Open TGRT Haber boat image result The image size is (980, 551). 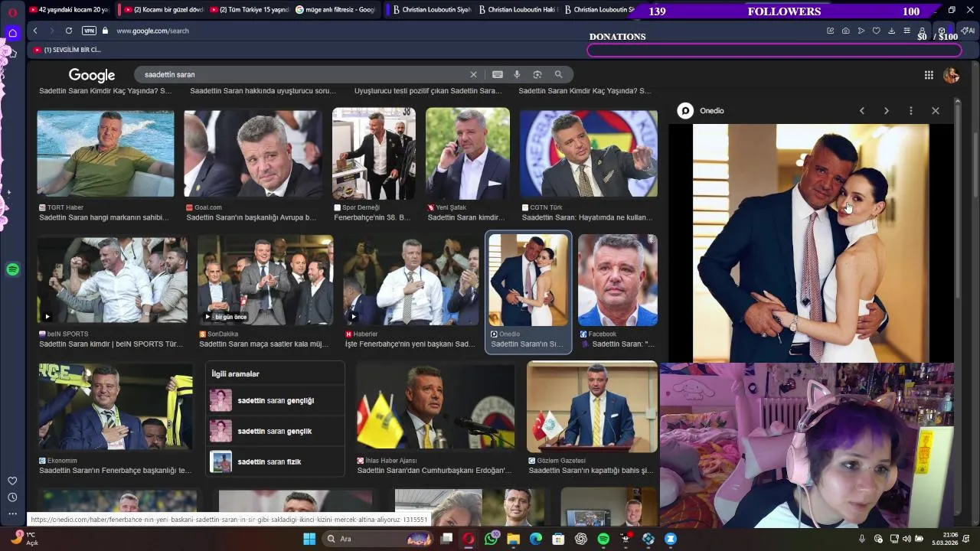[106, 154]
